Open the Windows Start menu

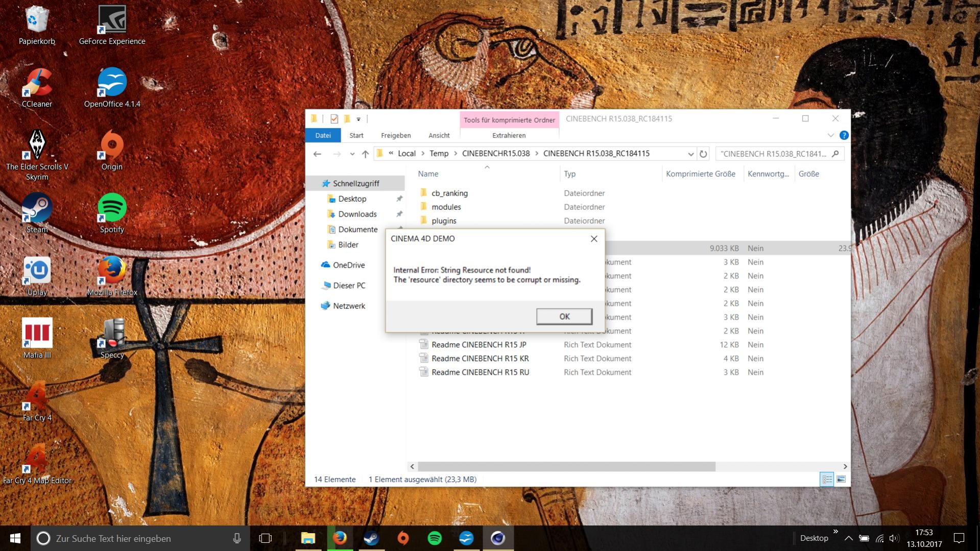click(15, 538)
